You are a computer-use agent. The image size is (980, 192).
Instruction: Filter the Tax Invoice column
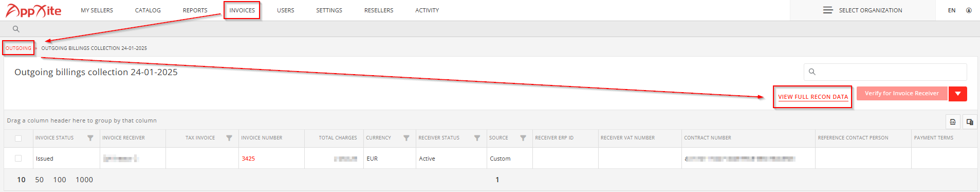(229, 138)
